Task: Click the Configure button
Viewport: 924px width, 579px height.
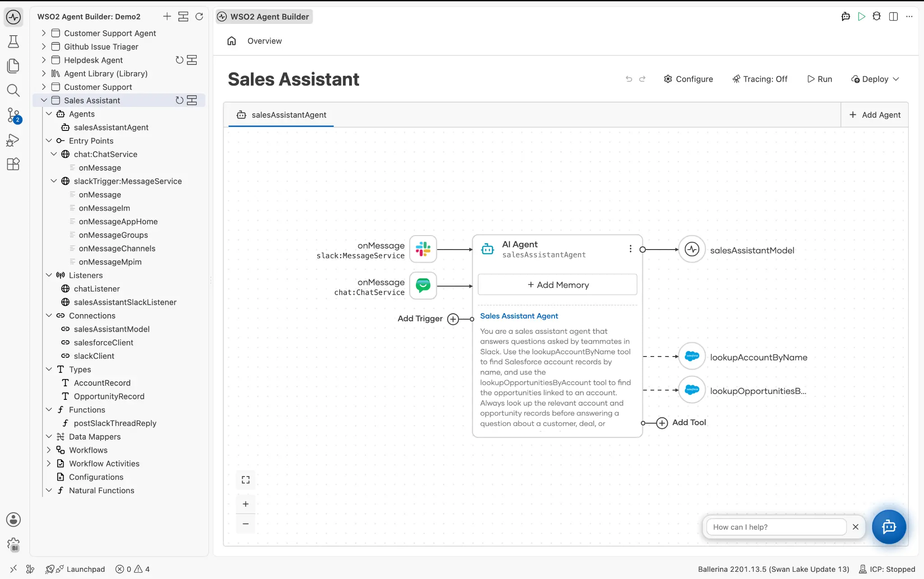Action: [x=688, y=79]
